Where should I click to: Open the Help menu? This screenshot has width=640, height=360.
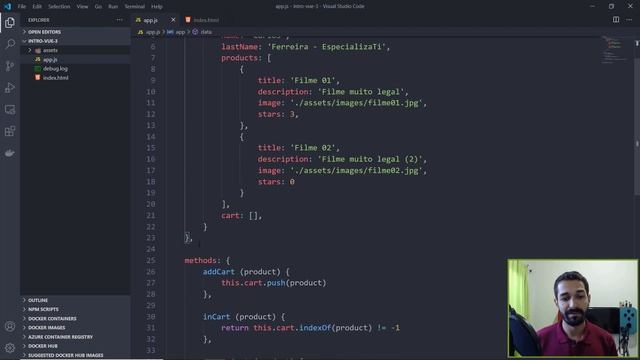tap(157, 7)
